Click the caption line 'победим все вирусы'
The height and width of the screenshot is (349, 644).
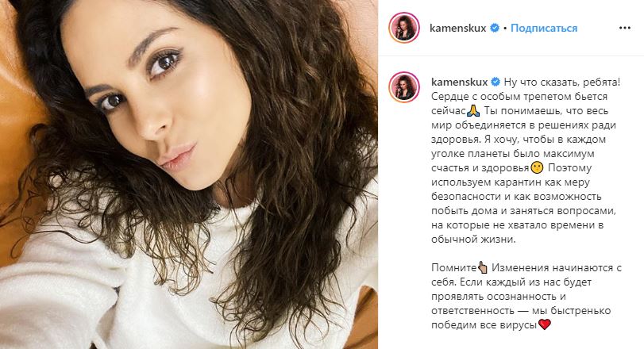(x=484, y=325)
